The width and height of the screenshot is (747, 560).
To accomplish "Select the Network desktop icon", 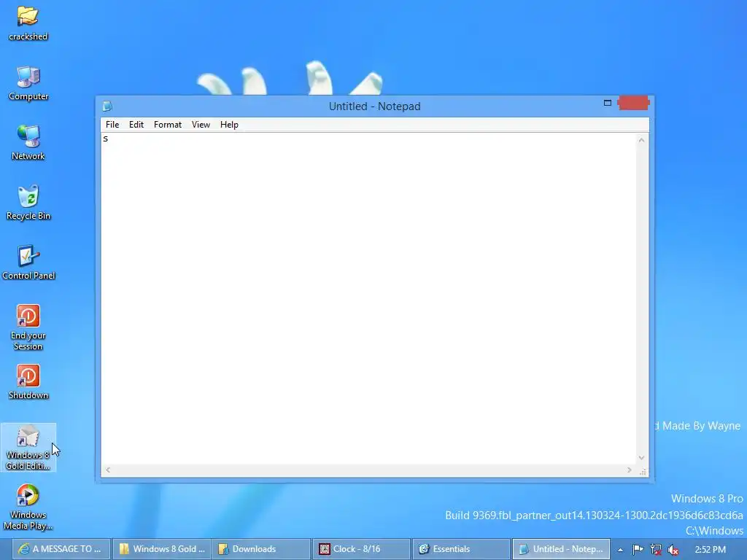I will coord(28,143).
